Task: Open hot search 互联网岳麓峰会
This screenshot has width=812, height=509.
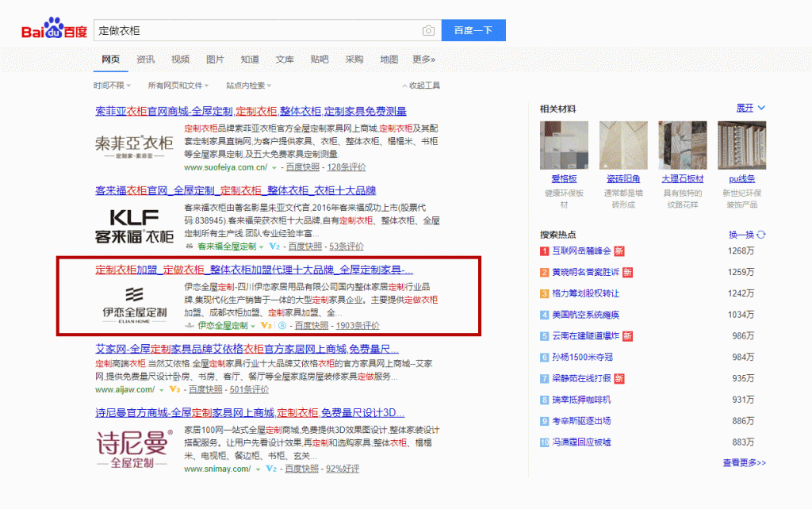Action: pos(581,251)
